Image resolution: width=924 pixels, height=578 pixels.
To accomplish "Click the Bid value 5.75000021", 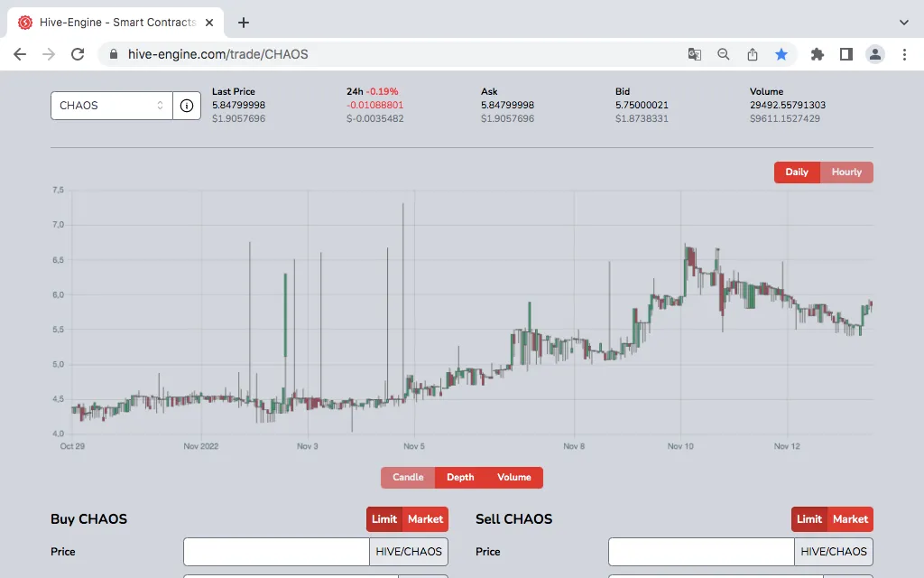I will click(x=642, y=105).
